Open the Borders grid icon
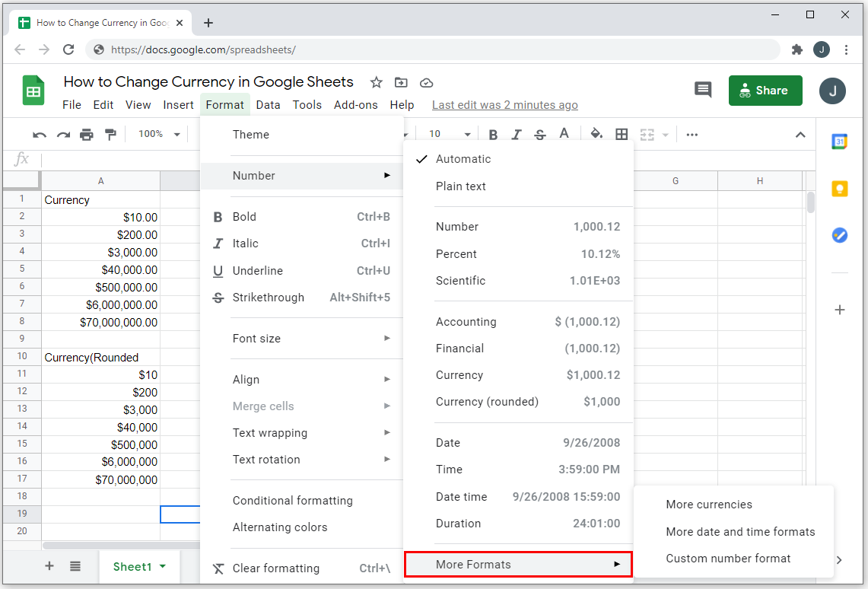Screen dimensions: 868x589 (x=622, y=134)
